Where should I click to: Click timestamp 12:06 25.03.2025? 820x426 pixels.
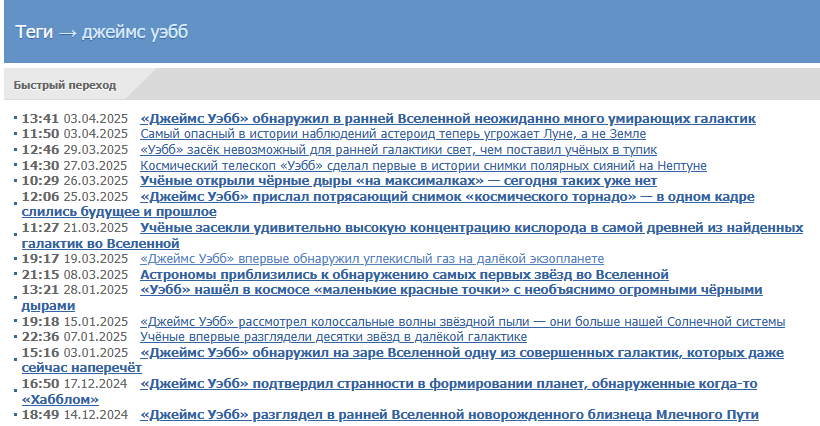pos(74,197)
